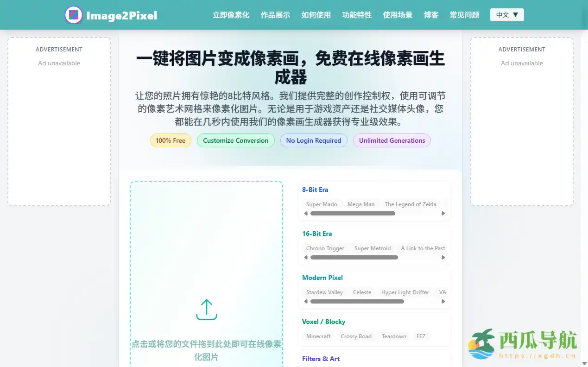The width and height of the screenshot is (588, 367).
Task: Switch to the 常见问题 section
Action: point(464,14)
